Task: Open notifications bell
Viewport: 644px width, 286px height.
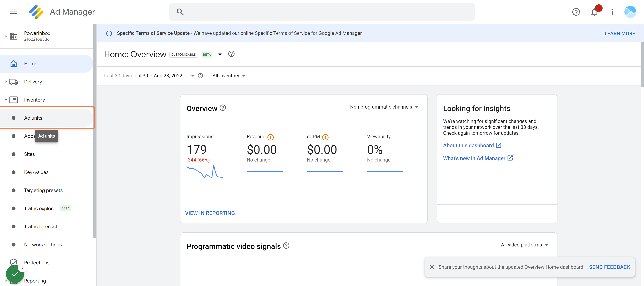Action: [x=594, y=12]
